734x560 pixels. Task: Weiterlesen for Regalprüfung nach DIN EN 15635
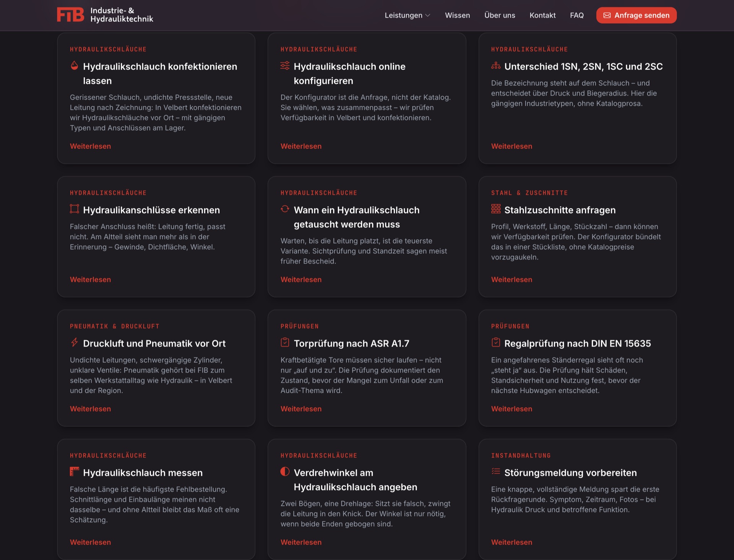[x=512, y=409]
